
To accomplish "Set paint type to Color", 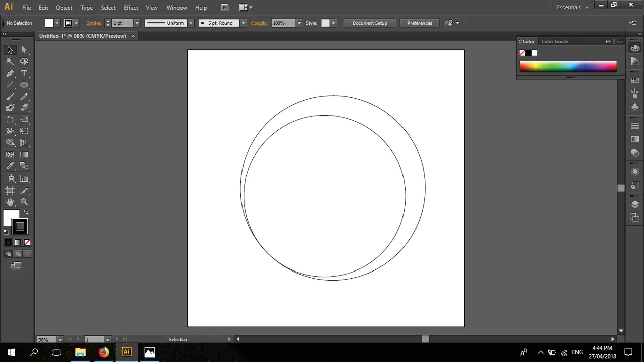I will pos(8,242).
